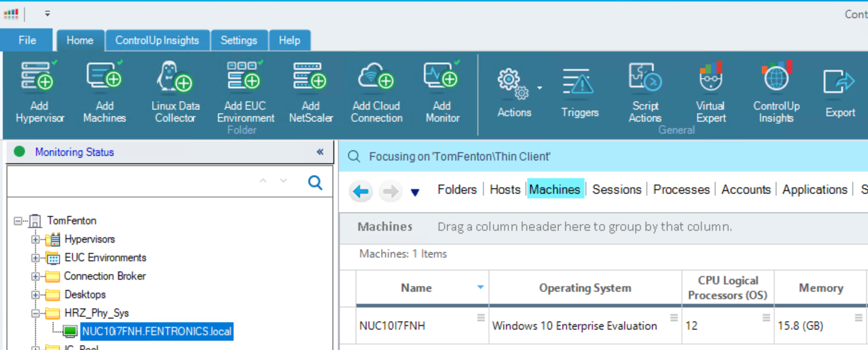Viewport: 868px width, 350px height.
Task: Click the search magnifier in tree panel
Action: click(315, 182)
